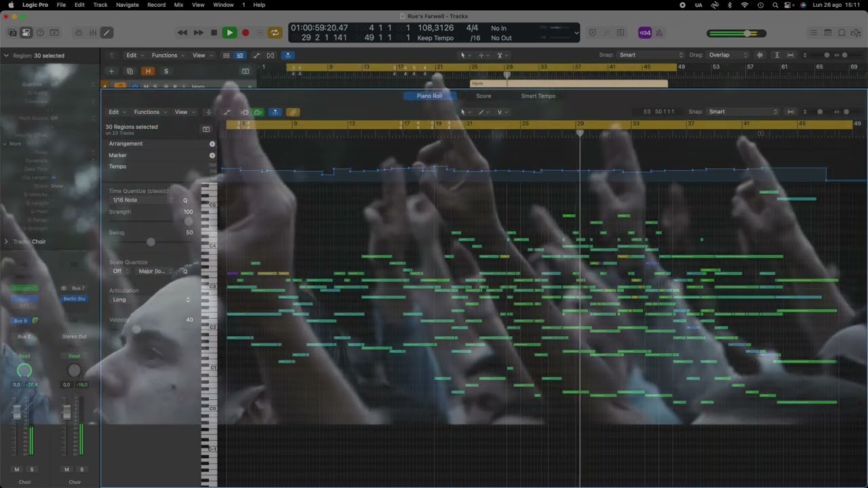Screen dimensions: 868x488
Task: Open the File menu
Action: pyautogui.click(x=61, y=5)
